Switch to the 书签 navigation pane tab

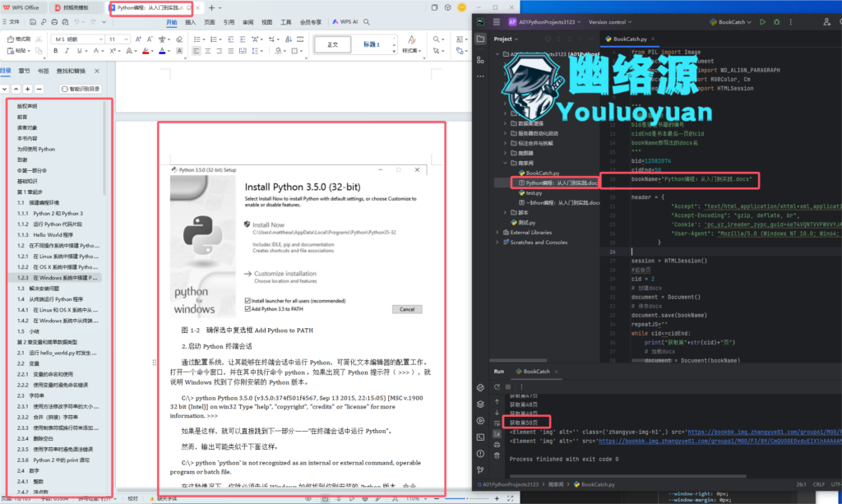pos(43,71)
